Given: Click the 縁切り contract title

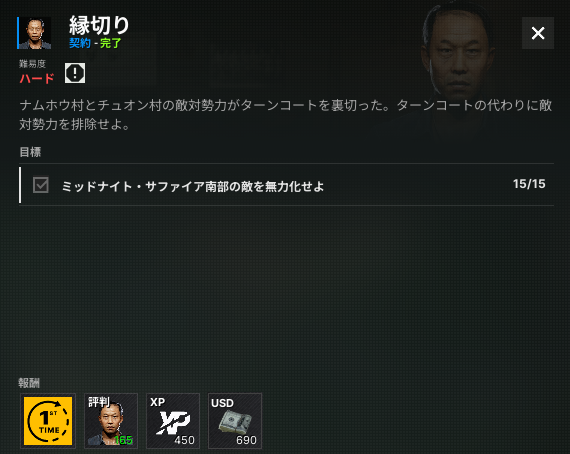Looking at the screenshot, I should pos(99,25).
